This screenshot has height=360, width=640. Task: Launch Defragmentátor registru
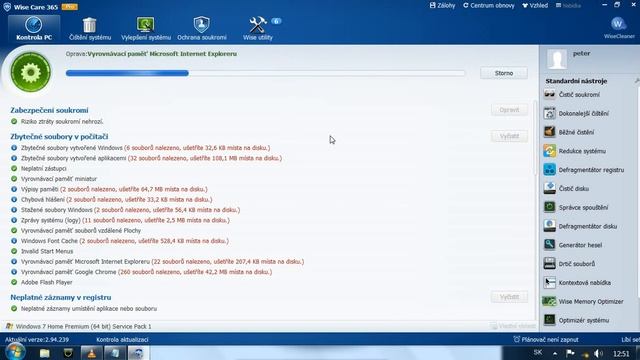584,169
